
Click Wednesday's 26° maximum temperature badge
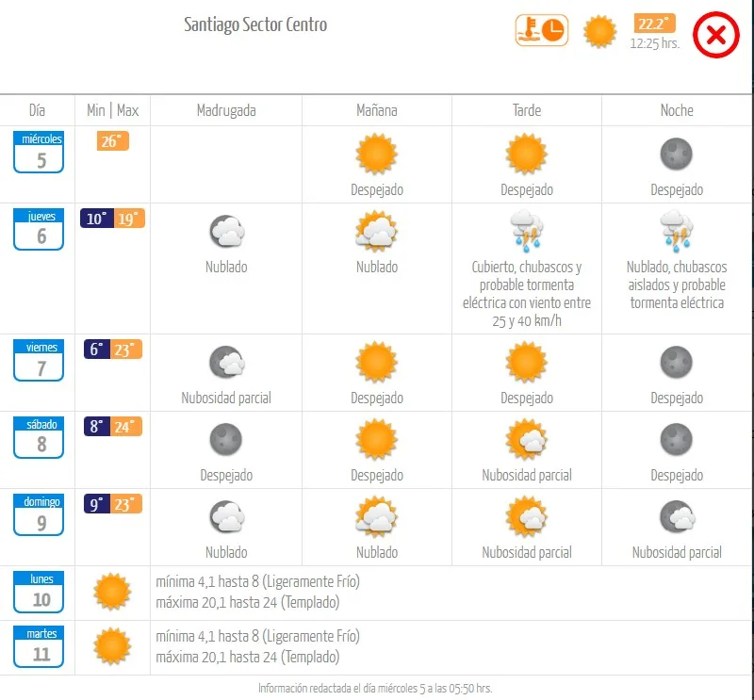[112, 141]
